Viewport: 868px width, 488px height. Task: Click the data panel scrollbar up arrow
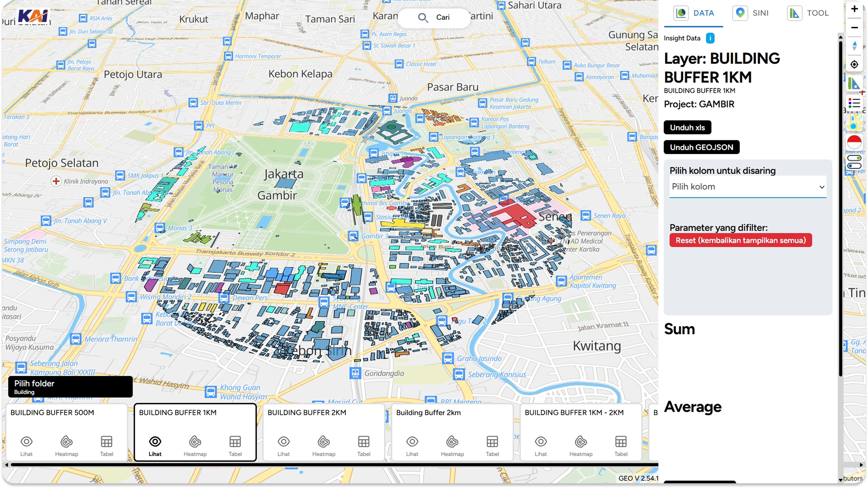(840, 37)
